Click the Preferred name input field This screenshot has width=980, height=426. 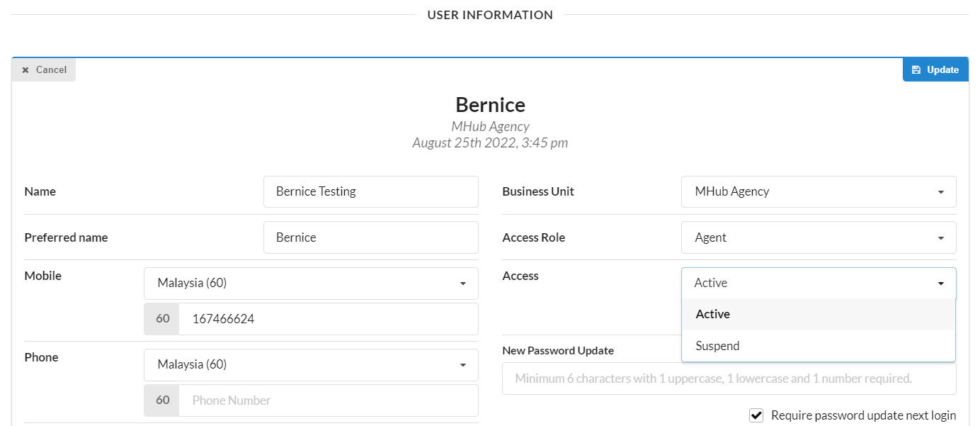point(371,237)
